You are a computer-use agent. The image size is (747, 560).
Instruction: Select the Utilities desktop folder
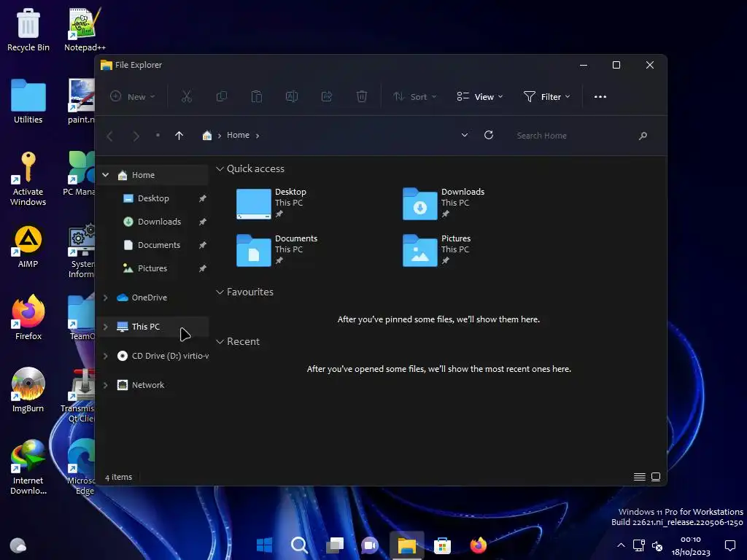coord(28,101)
